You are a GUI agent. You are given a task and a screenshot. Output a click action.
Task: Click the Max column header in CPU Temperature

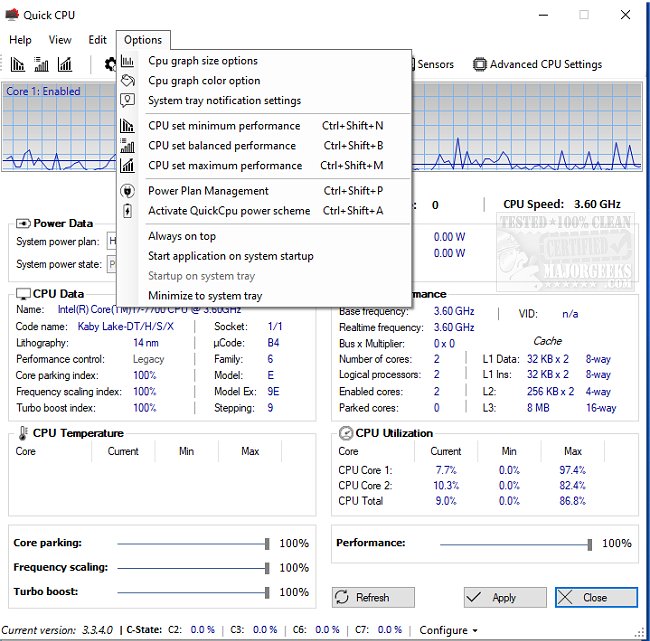pos(250,451)
